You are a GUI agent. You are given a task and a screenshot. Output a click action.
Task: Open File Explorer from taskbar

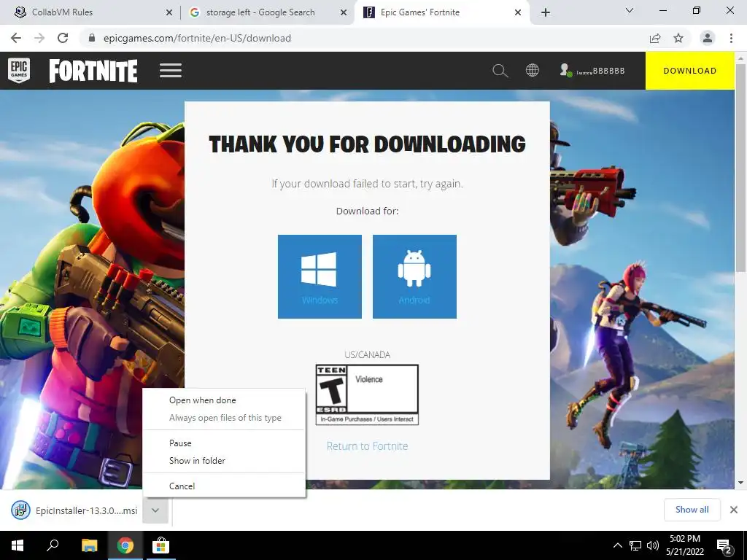click(x=89, y=545)
